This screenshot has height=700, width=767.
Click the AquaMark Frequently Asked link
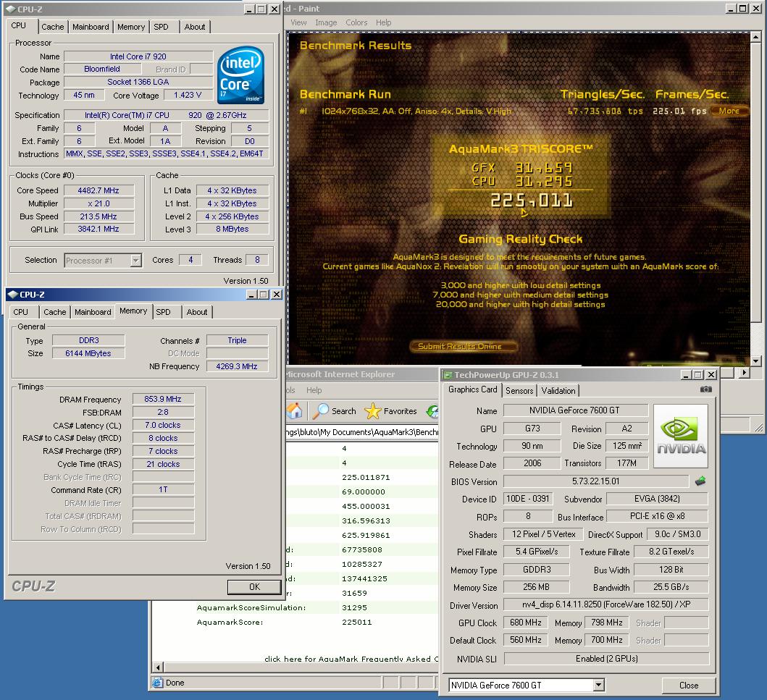coord(351,659)
